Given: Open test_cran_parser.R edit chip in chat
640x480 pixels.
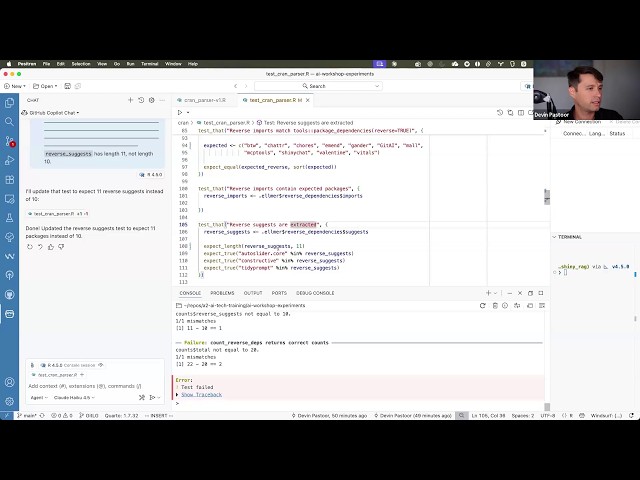Looking at the screenshot, I should pyautogui.click(x=58, y=214).
